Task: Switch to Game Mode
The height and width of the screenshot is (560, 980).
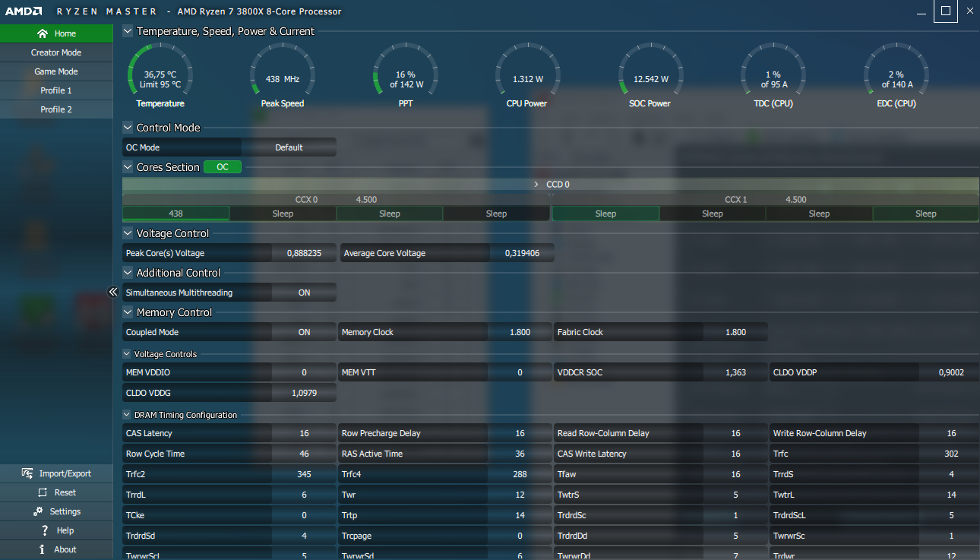Action: tap(56, 71)
